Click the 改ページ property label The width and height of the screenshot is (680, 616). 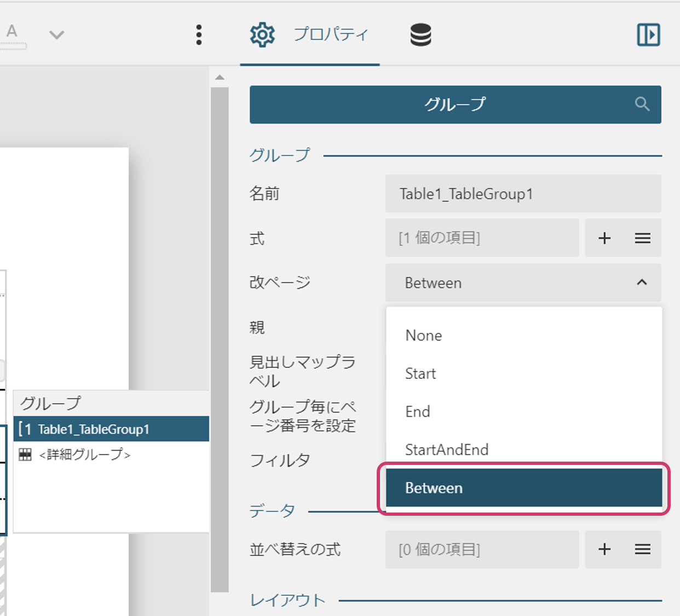[x=280, y=283]
